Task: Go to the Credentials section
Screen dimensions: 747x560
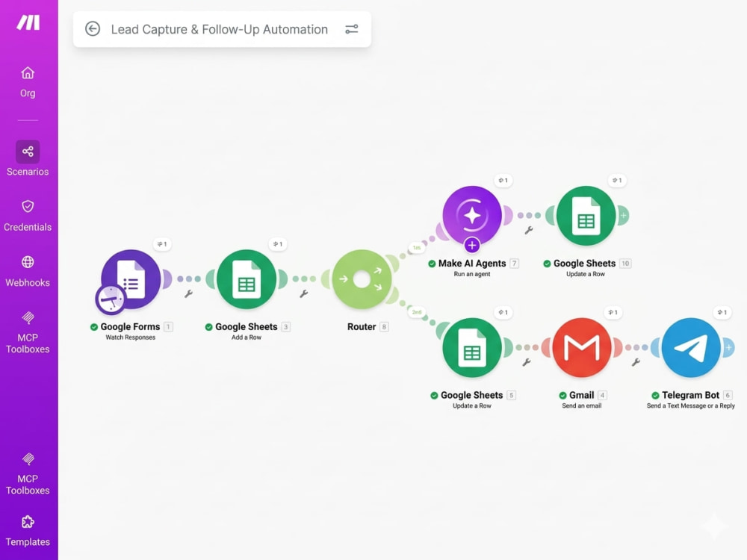Action: 28,216
